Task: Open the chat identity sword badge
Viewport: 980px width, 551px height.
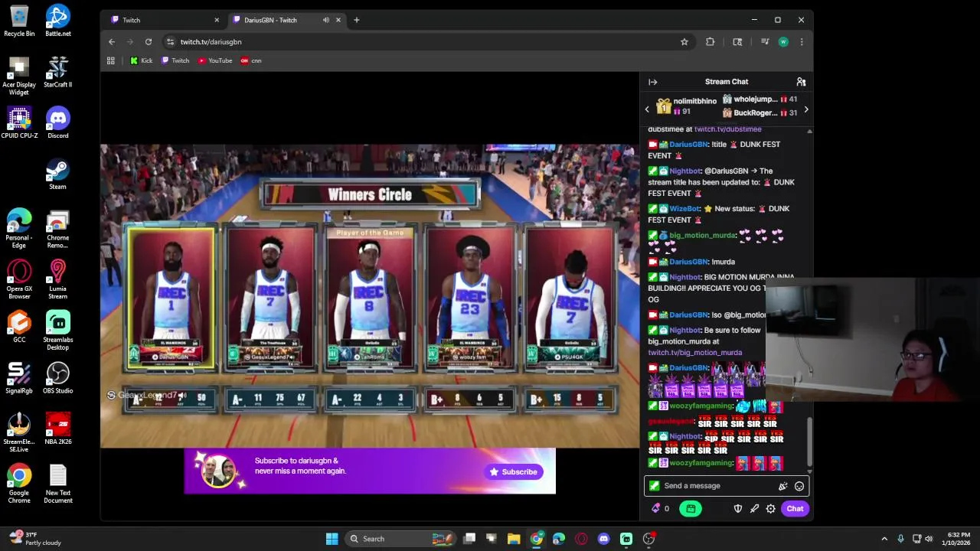Action: coord(654,486)
